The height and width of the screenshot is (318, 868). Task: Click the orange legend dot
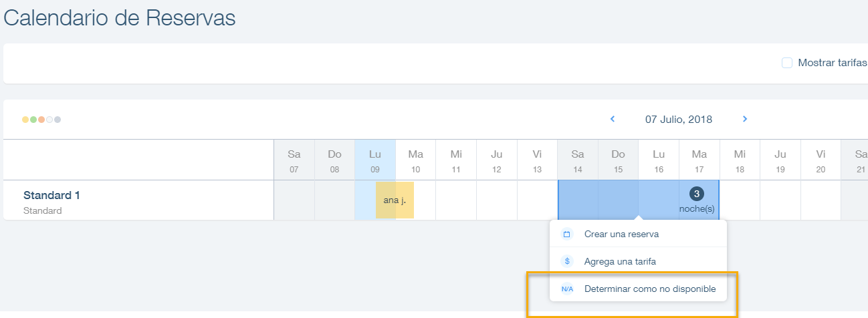coord(41,120)
